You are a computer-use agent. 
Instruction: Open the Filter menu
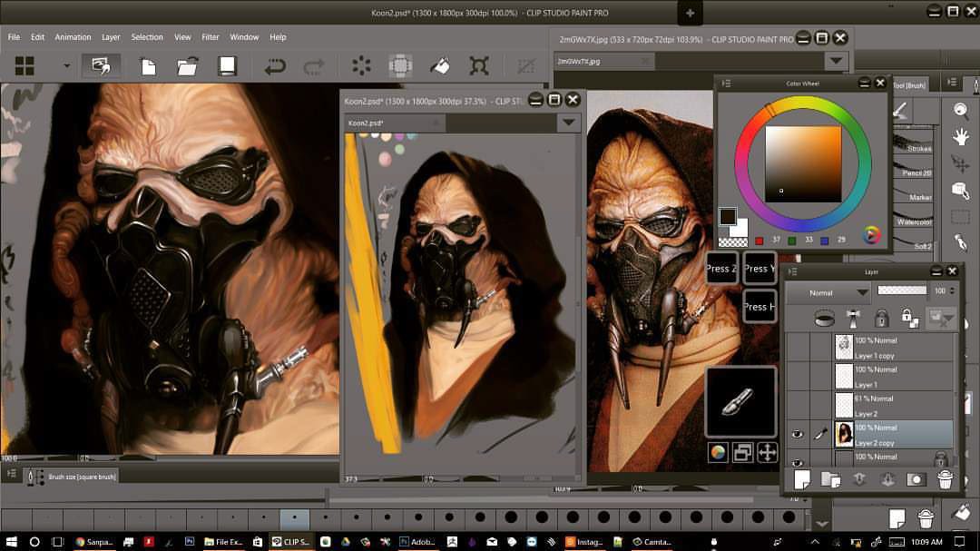tap(211, 37)
